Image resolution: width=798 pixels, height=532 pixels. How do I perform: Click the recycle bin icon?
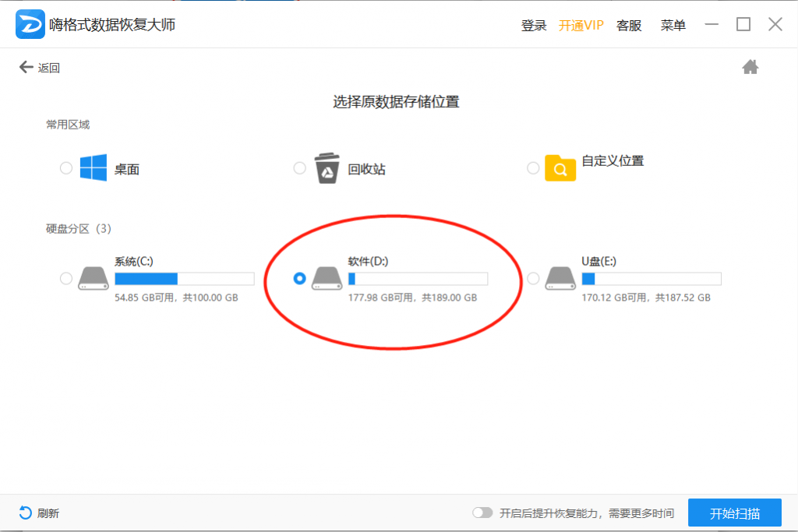327,167
